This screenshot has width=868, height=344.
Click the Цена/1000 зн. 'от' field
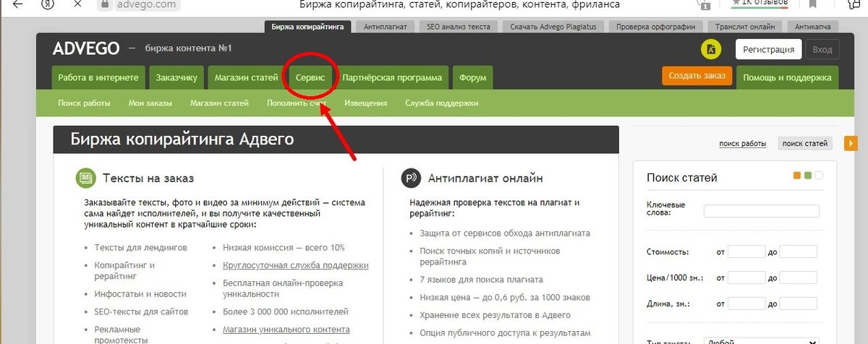746,278
